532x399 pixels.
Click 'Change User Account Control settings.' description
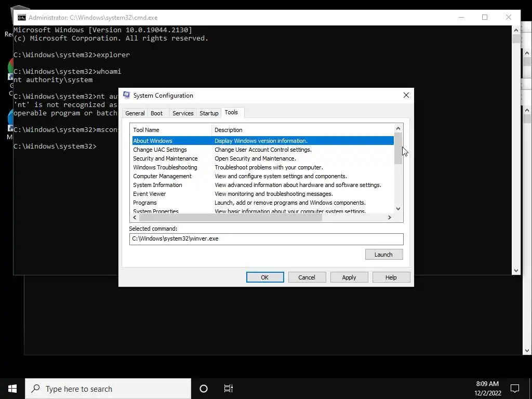[x=263, y=150]
